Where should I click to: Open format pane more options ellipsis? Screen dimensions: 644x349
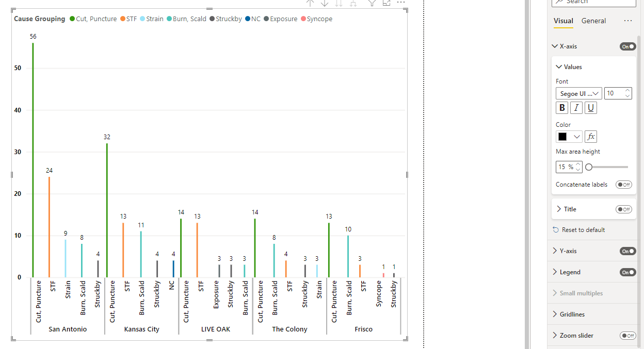pyautogui.click(x=627, y=21)
